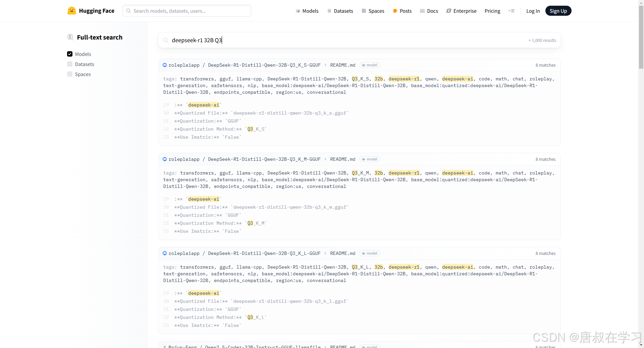Click the Models cube icon in navbar

298,11
